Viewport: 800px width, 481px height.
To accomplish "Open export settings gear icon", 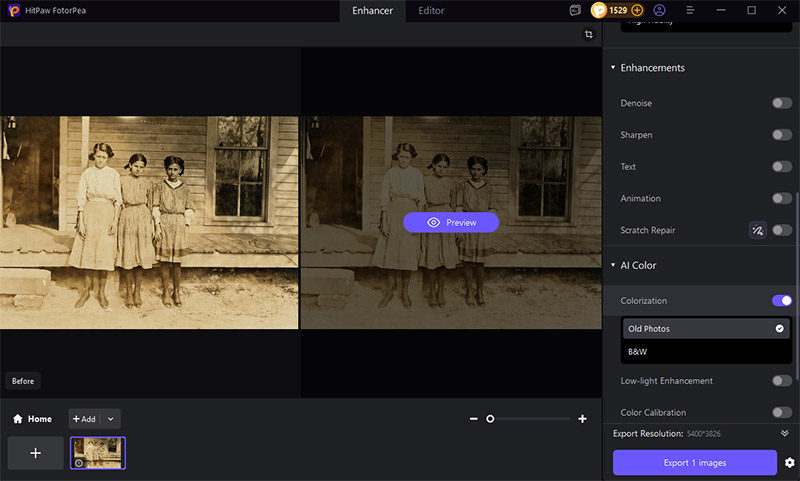I will click(789, 463).
